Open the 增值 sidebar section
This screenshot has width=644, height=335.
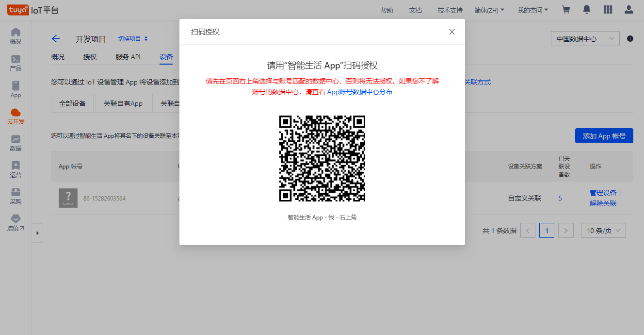(16, 223)
